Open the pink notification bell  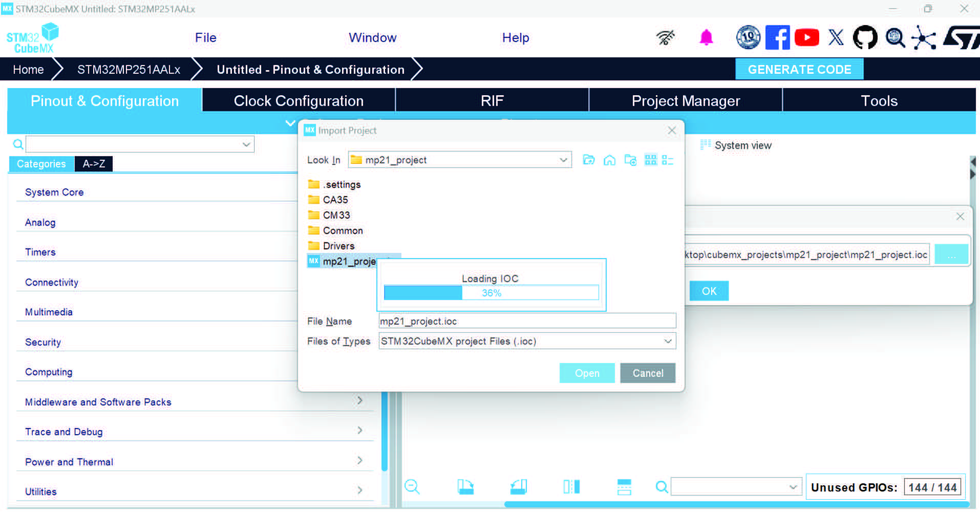pyautogui.click(x=706, y=37)
